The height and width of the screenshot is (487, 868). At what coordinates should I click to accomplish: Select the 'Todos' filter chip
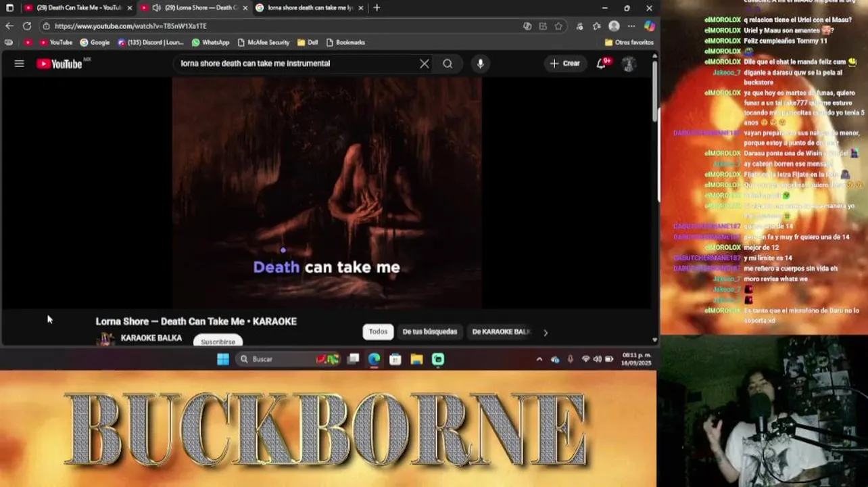(378, 331)
